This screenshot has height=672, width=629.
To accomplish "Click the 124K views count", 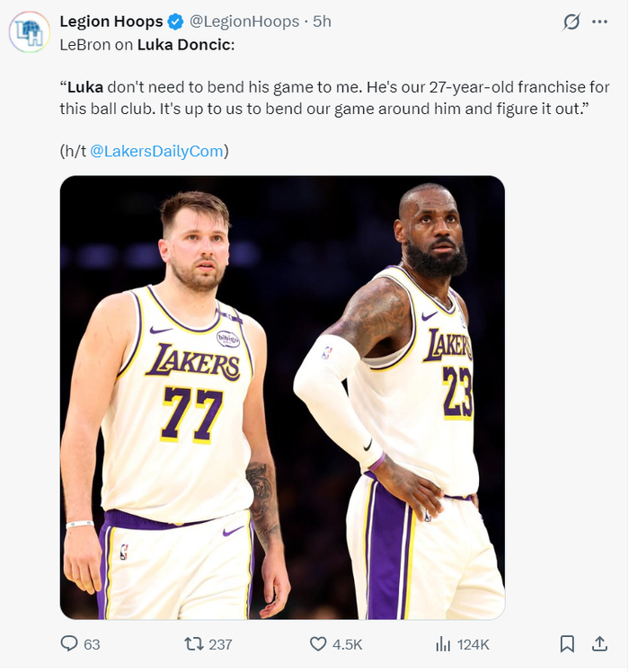I will pyautogui.click(x=474, y=644).
